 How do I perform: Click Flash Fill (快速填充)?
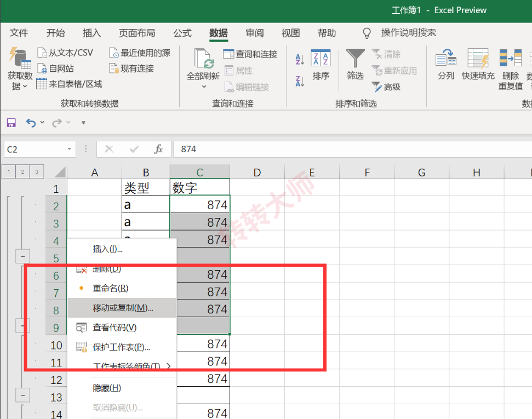[478, 64]
